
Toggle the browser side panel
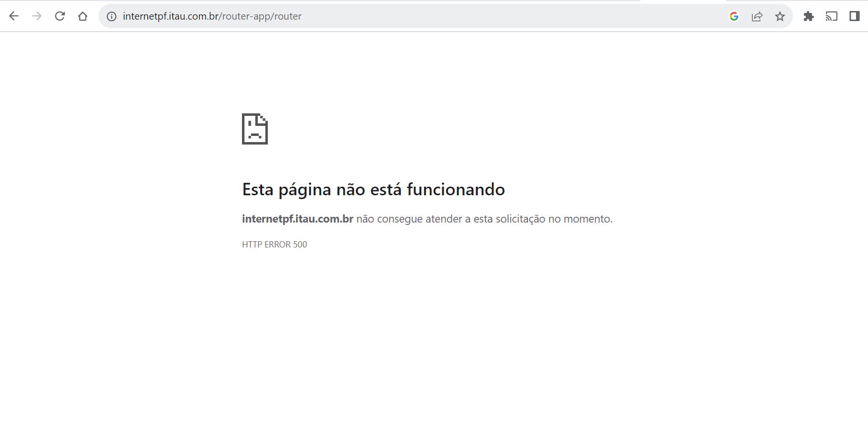(x=854, y=16)
